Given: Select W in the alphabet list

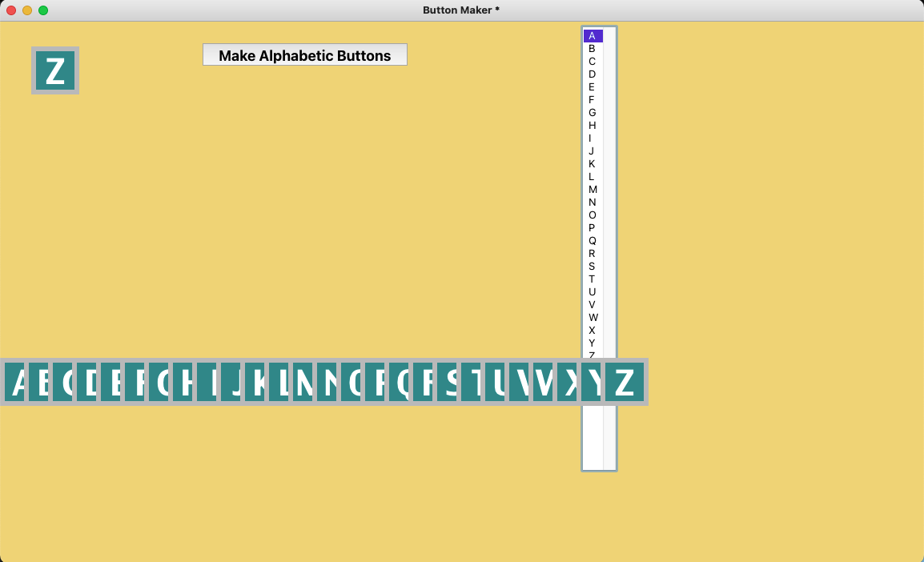Looking at the screenshot, I should point(593,318).
